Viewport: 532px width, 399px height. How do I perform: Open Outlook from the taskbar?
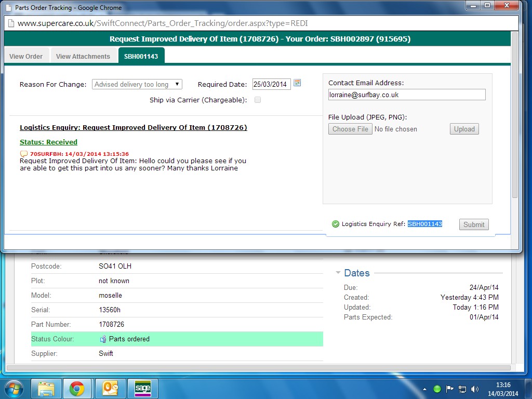(x=110, y=389)
